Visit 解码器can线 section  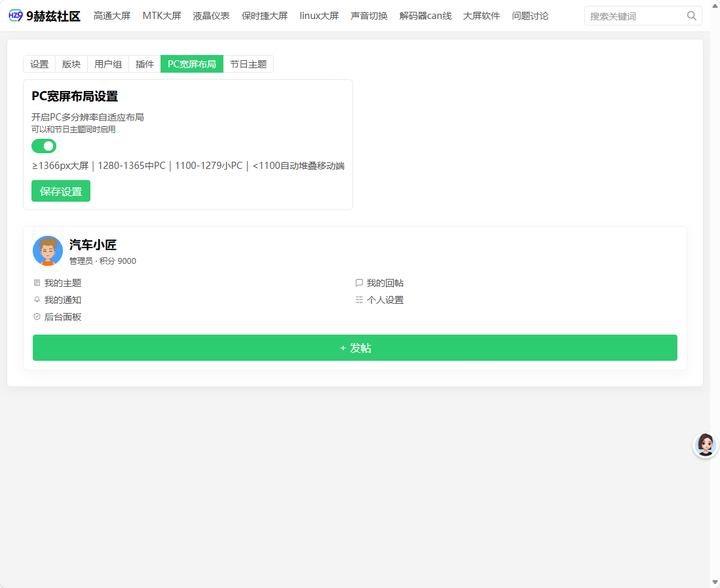click(425, 16)
